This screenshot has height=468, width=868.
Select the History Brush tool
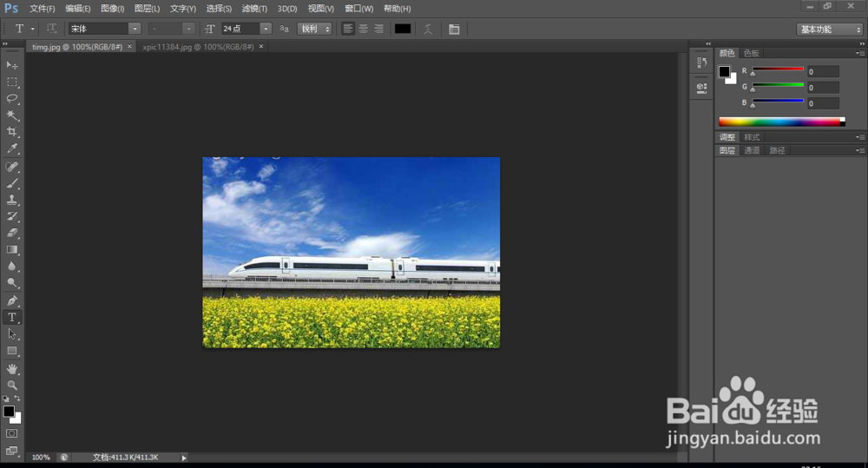pos(11,216)
